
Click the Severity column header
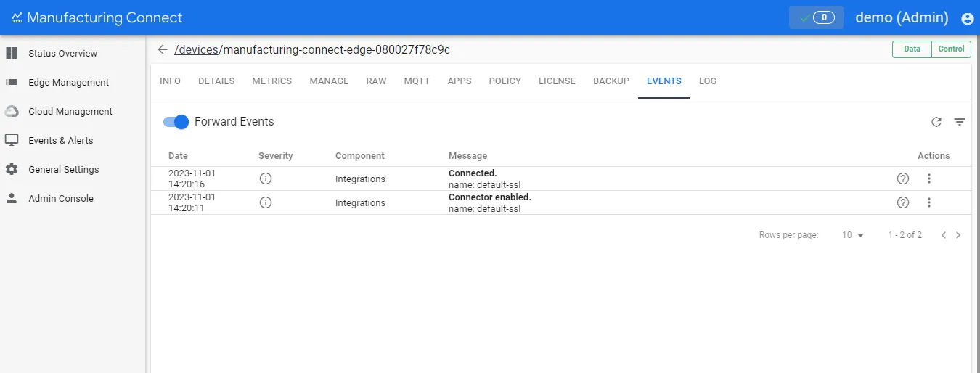(276, 155)
